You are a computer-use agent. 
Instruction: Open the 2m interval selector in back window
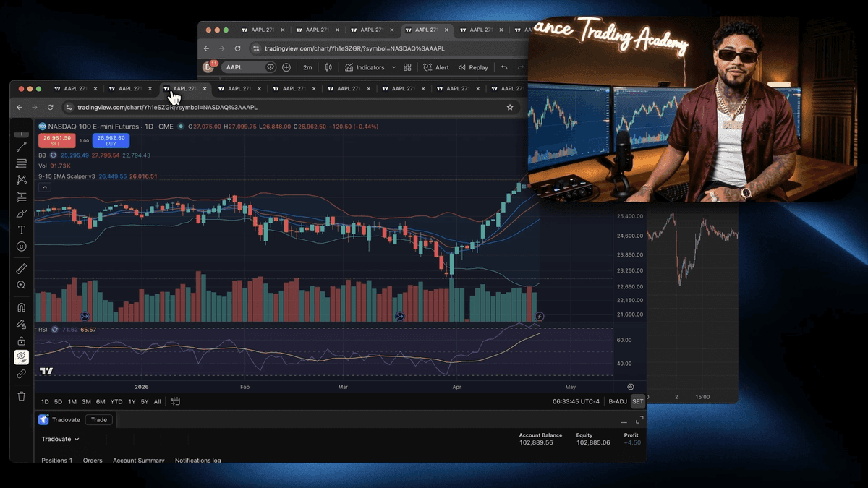pos(307,67)
